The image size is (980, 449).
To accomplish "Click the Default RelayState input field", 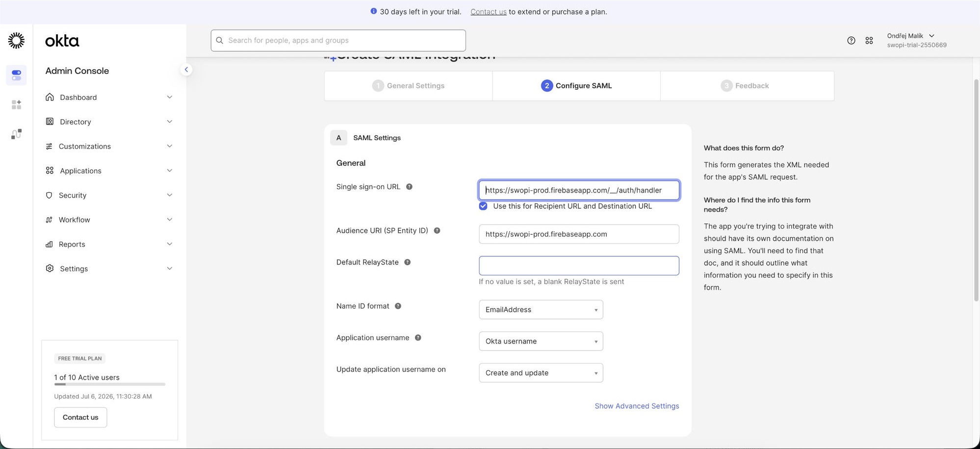I will 579,266.
